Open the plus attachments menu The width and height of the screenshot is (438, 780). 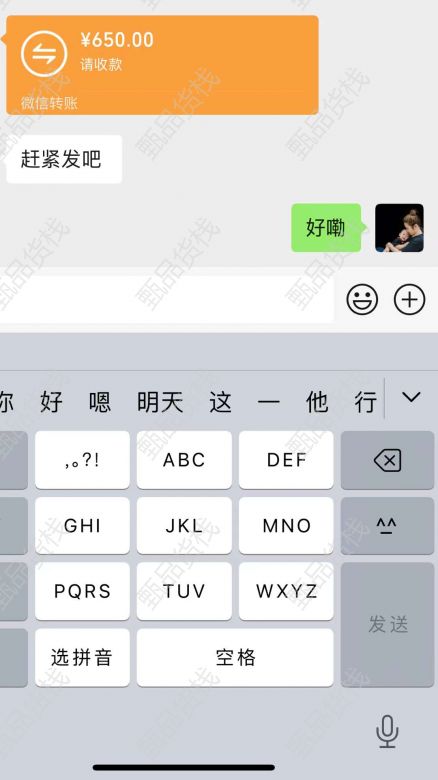pos(409,299)
